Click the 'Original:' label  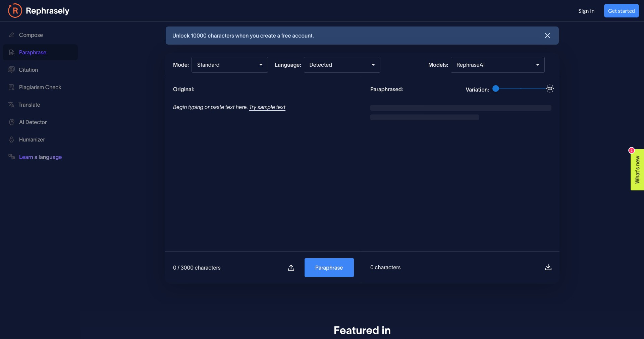click(183, 89)
